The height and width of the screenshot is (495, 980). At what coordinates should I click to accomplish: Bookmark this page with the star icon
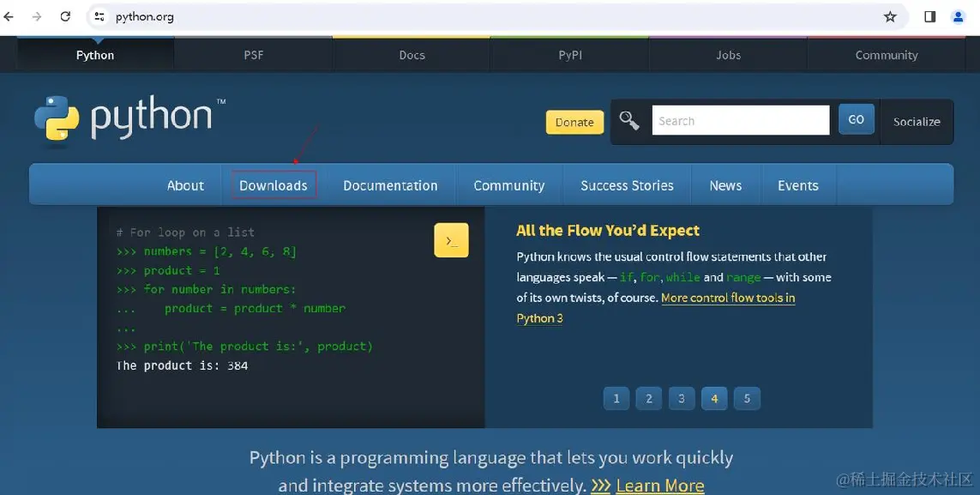[x=890, y=17]
